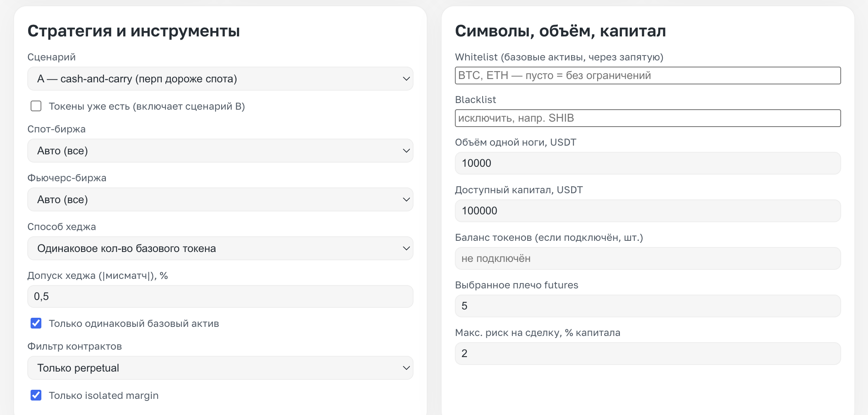This screenshot has width=868, height=415.
Task: Open the Сценарий dropdown
Action: 220,79
